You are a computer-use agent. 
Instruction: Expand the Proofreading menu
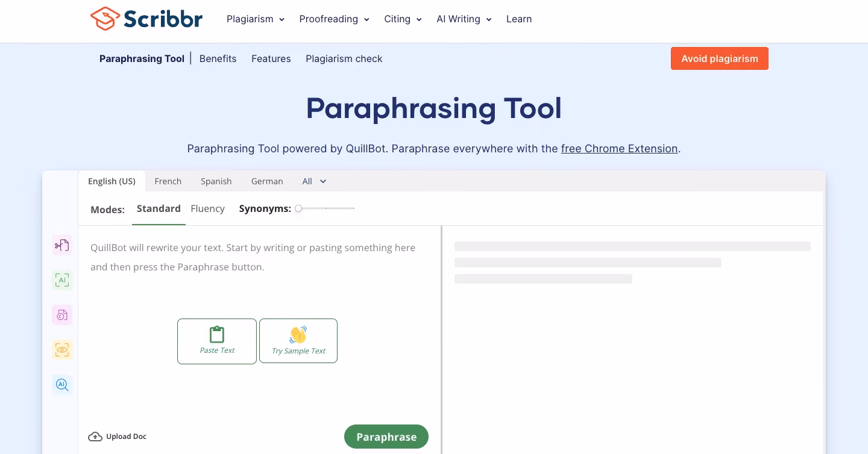click(x=334, y=19)
